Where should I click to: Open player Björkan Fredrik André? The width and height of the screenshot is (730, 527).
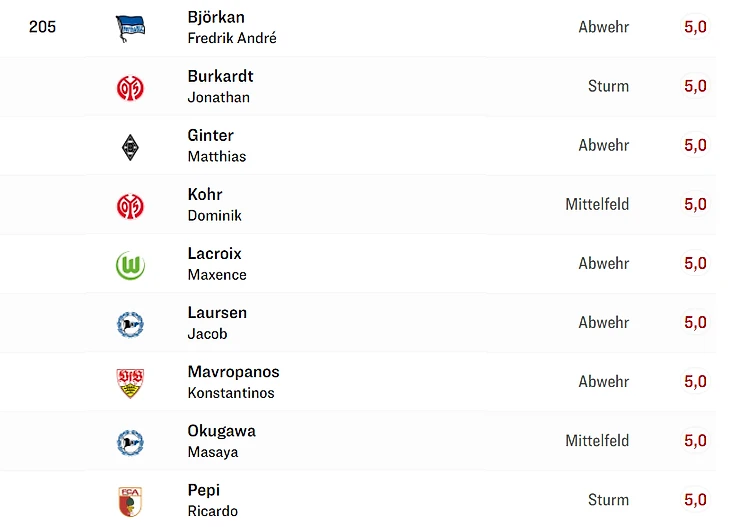[231, 27]
